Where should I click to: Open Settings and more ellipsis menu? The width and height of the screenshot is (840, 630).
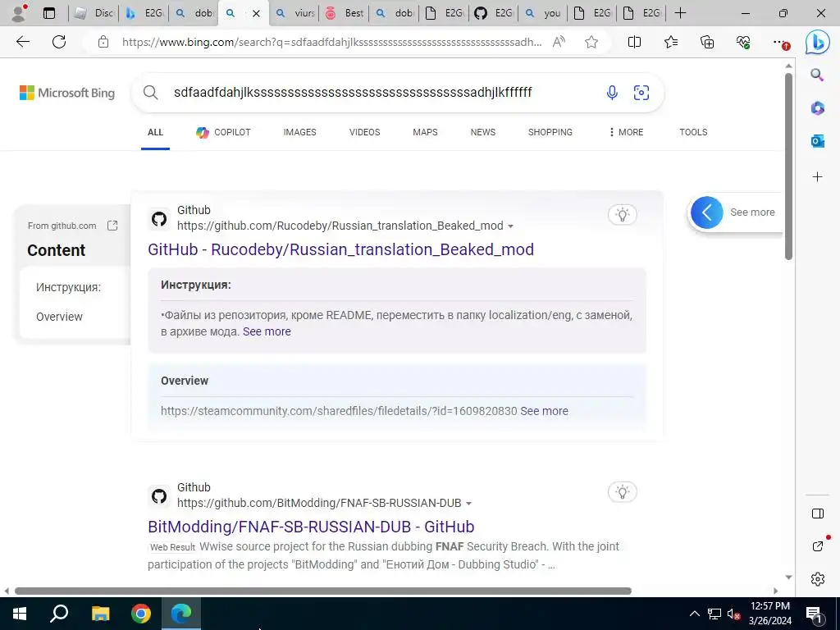pyautogui.click(x=781, y=42)
